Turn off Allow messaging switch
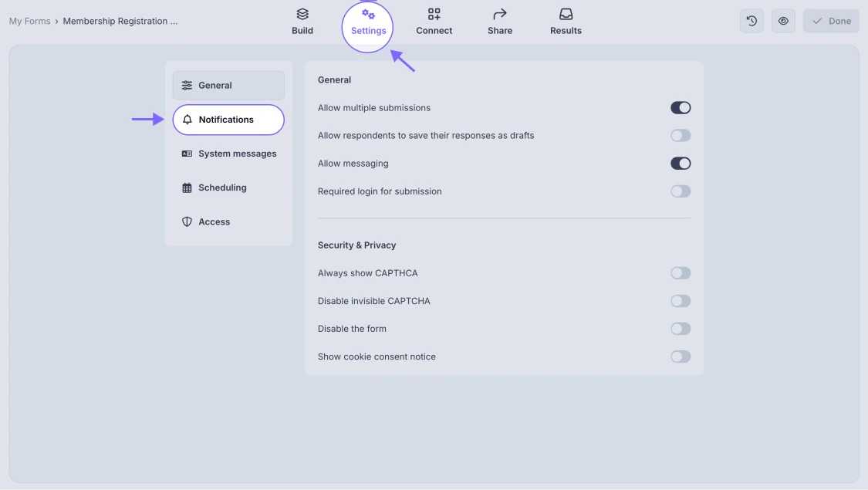 coord(681,164)
